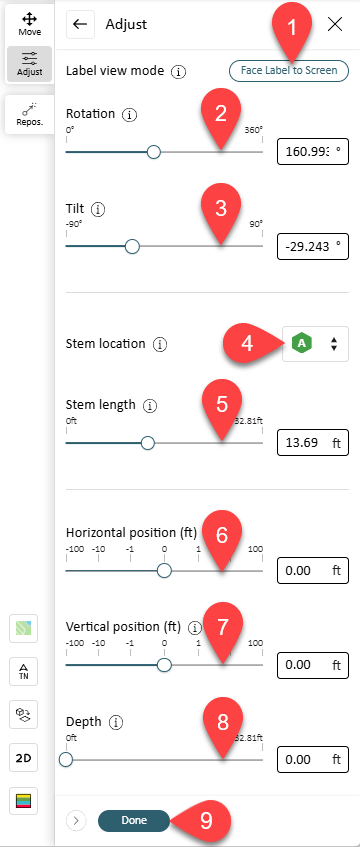Click the 3D rotate view icon
Screen dimensions: 360x847
(x=23, y=715)
